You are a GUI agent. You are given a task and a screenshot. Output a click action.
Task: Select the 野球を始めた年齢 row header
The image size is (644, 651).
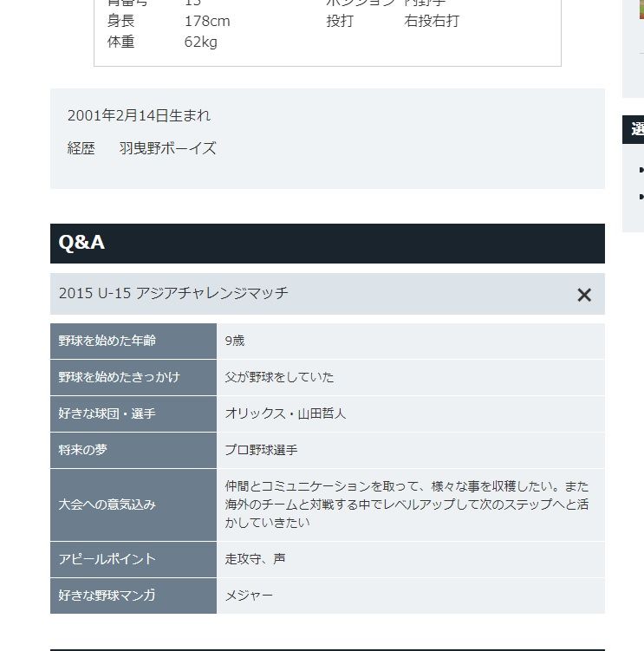click(x=133, y=341)
